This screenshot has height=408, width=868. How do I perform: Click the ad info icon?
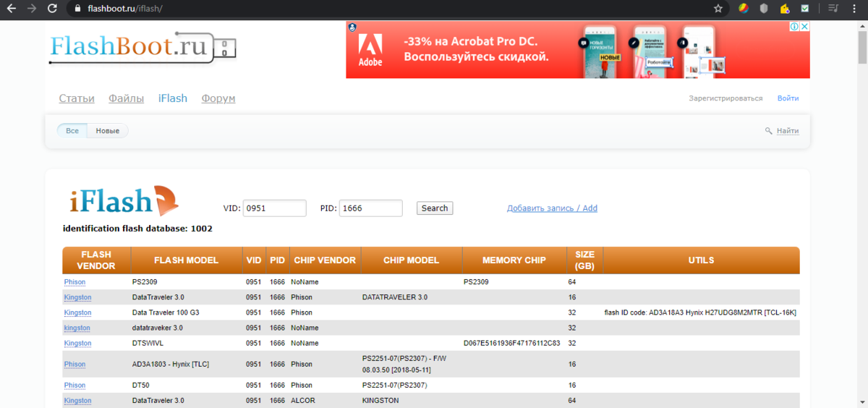pos(793,26)
